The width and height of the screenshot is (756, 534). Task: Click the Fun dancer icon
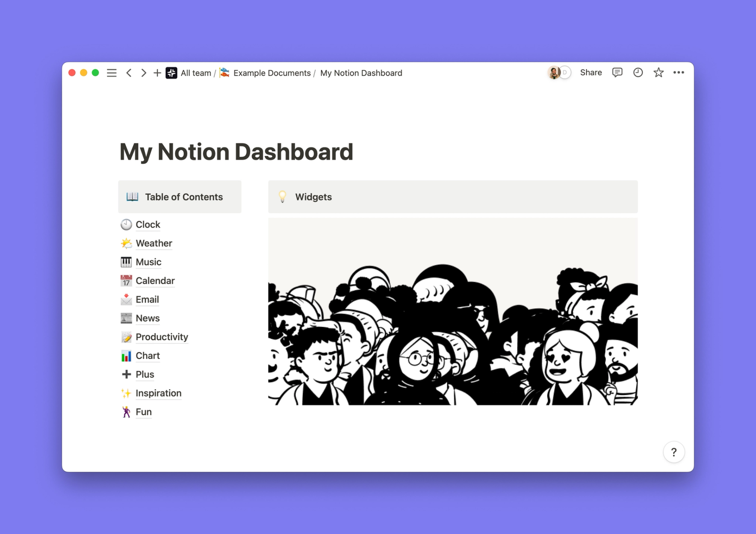(126, 412)
